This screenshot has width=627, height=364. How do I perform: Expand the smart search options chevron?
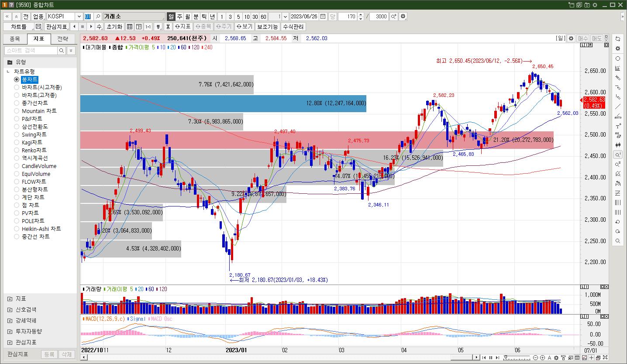tap(71, 51)
